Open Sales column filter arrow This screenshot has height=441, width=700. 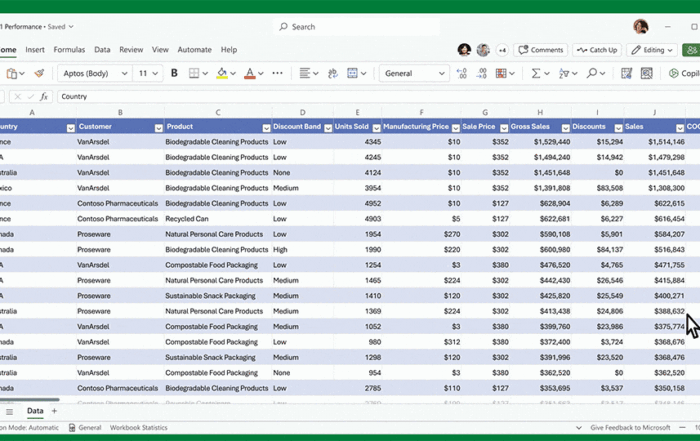[x=680, y=129]
